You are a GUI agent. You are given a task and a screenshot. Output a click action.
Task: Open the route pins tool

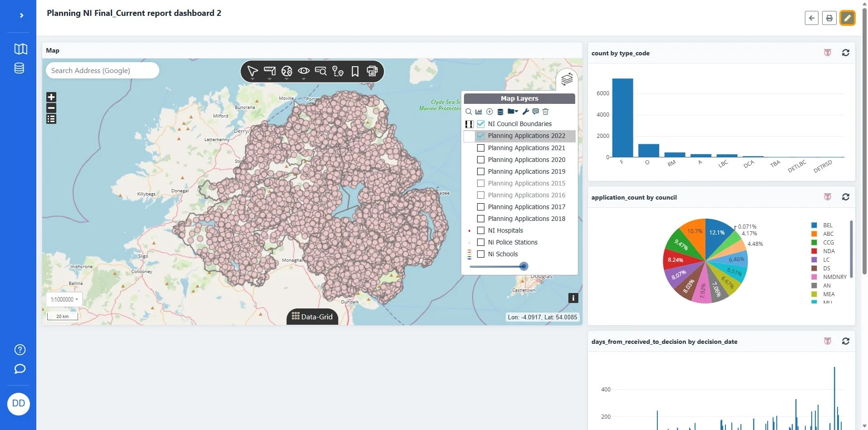(x=338, y=71)
